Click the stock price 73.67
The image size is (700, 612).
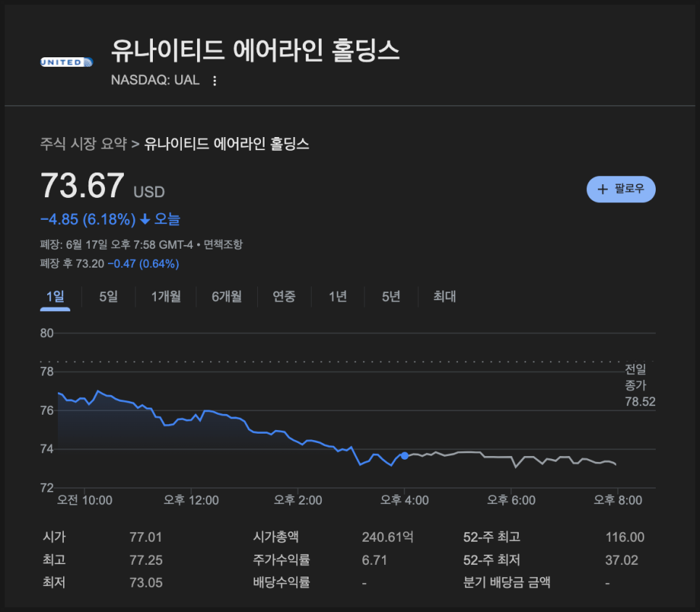[x=82, y=186]
